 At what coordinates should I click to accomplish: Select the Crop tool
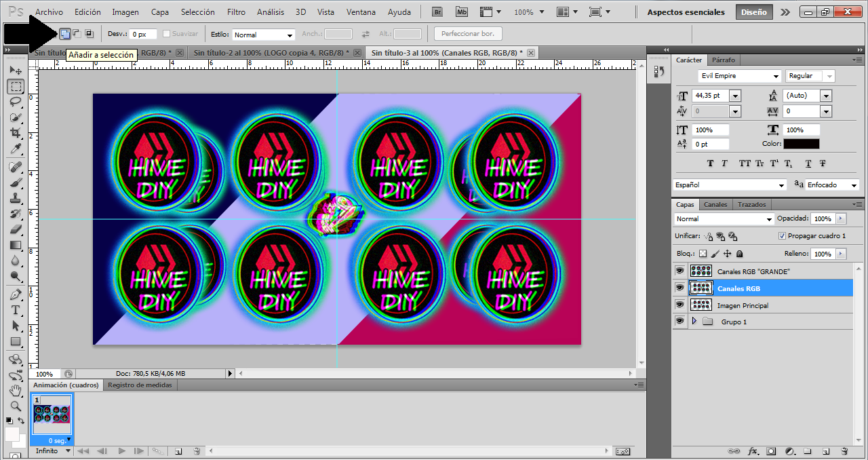coord(16,133)
